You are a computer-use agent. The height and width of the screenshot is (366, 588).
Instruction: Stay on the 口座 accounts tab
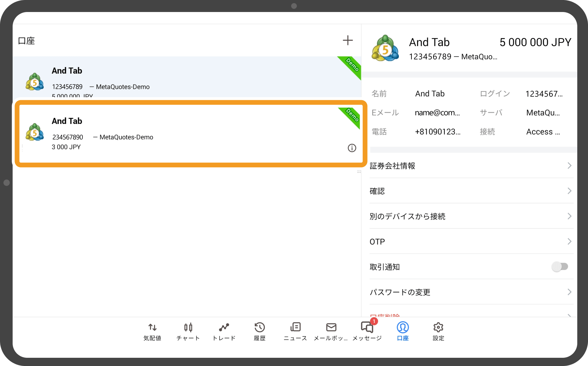pyautogui.click(x=402, y=331)
